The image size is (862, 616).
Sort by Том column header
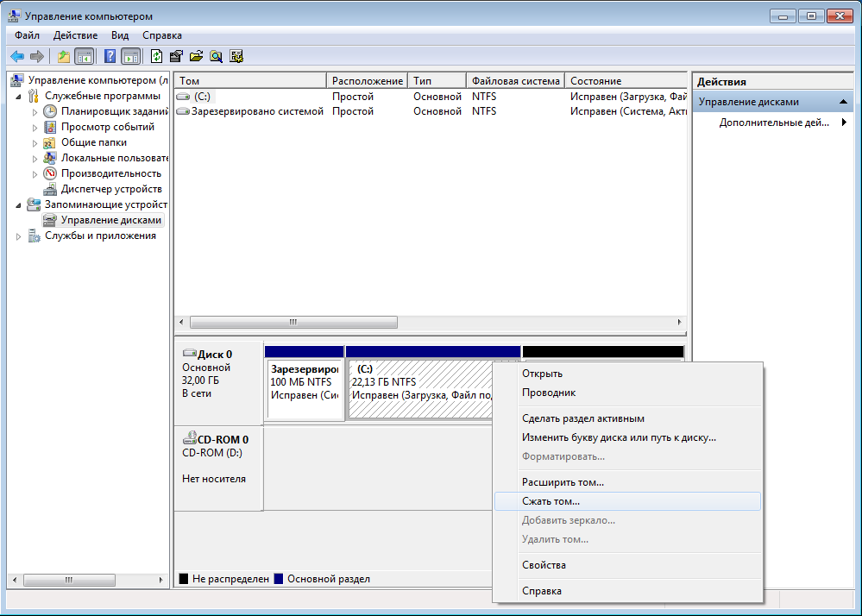pos(250,81)
